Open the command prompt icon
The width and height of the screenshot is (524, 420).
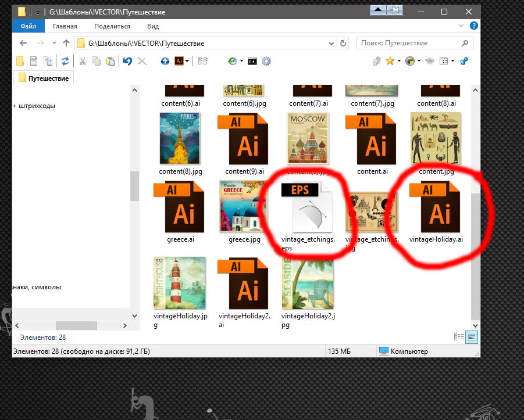pyautogui.click(x=252, y=62)
